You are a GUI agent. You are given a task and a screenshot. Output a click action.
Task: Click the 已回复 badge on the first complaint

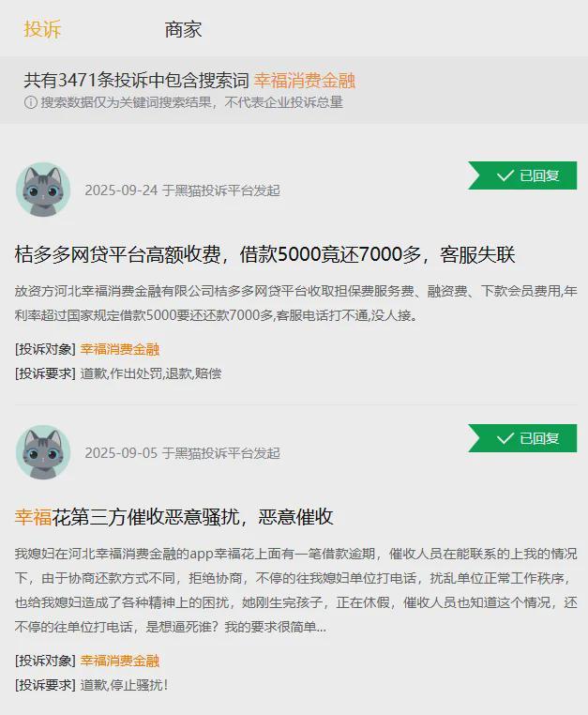522,175
